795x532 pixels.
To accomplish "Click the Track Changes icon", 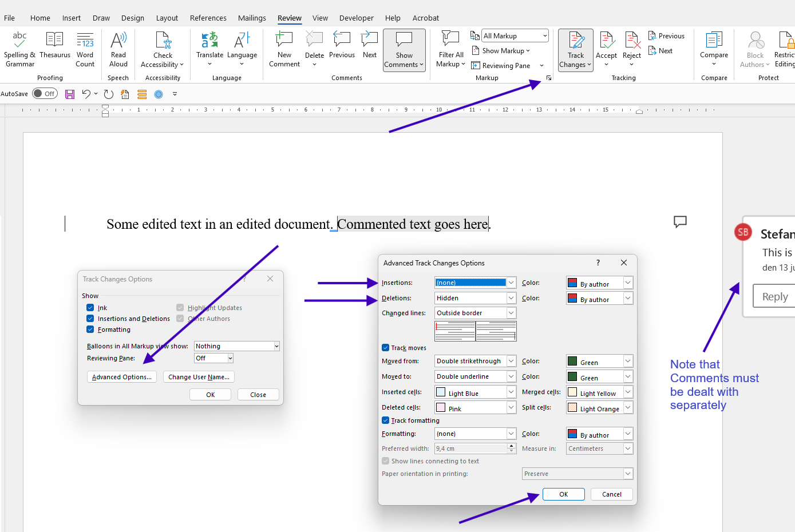I will 576,40.
